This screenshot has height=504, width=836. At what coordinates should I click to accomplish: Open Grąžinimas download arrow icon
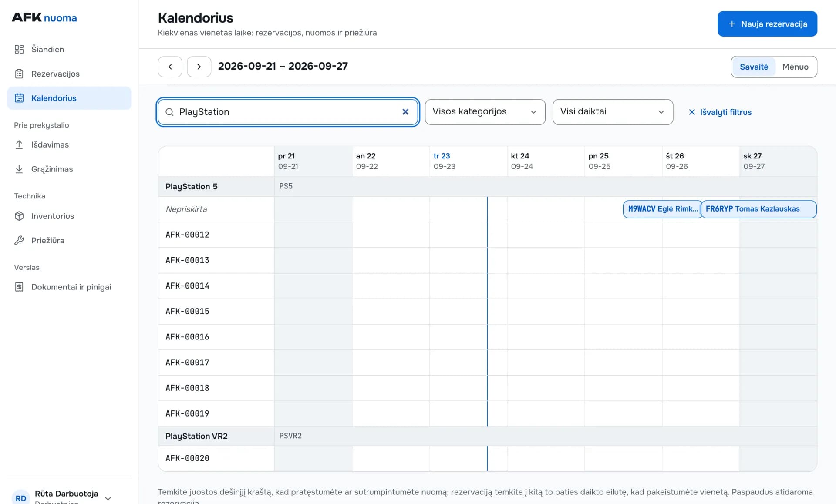[19, 169]
